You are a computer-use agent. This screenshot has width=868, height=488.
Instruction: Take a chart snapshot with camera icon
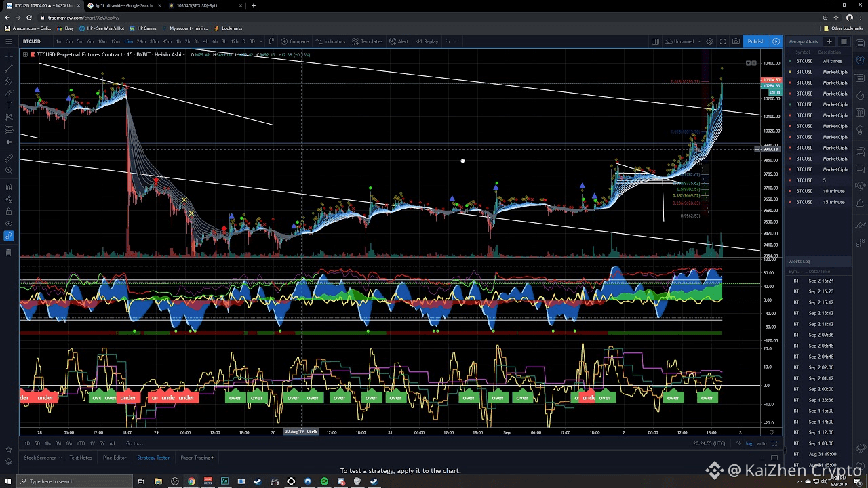(x=736, y=41)
